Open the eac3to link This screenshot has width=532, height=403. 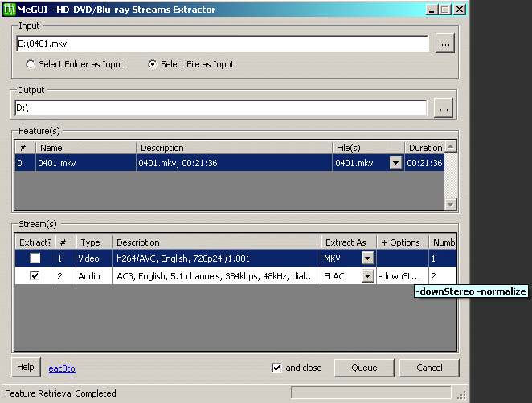(x=62, y=368)
